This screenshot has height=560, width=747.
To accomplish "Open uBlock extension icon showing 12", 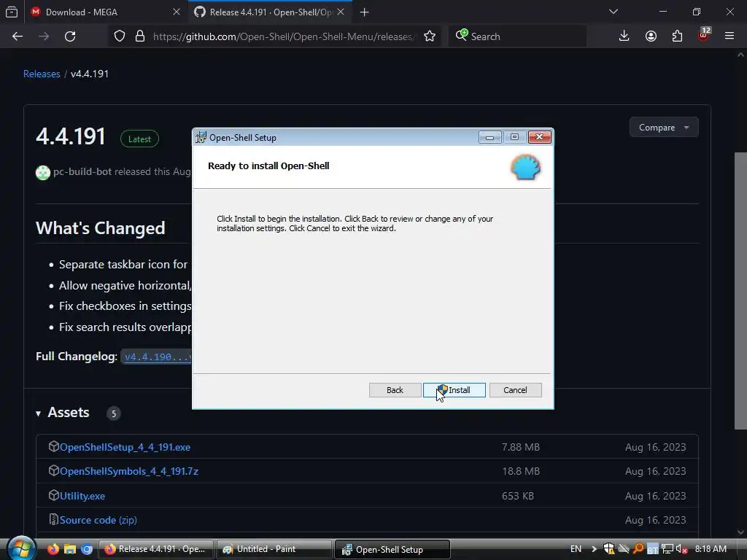I will click(x=704, y=35).
